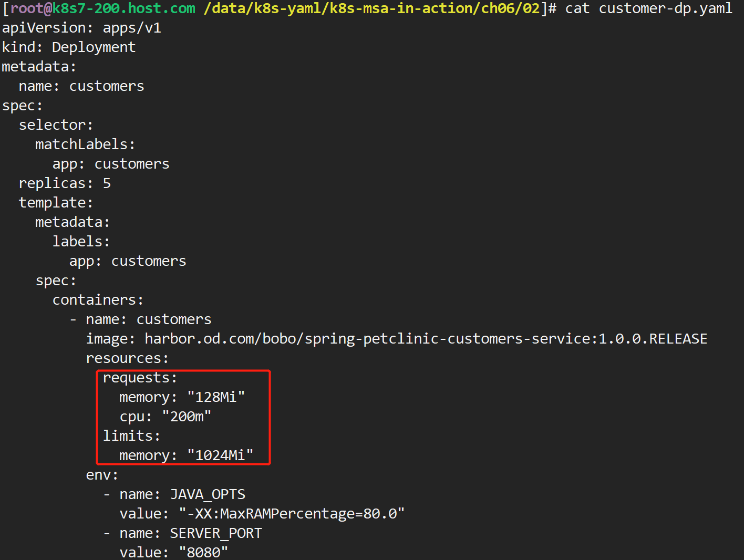Click the 'labels:' line

81,242
